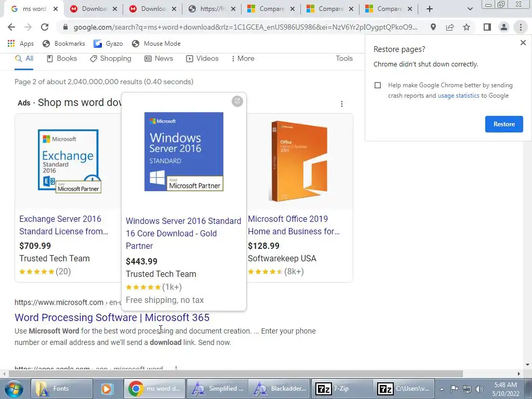Open the Gyazo bookmark

click(108, 44)
